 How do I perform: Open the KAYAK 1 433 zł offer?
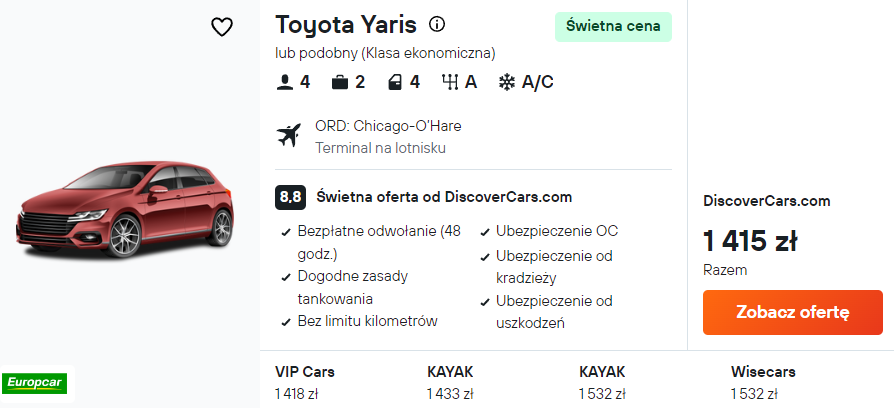(x=450, y=382)
